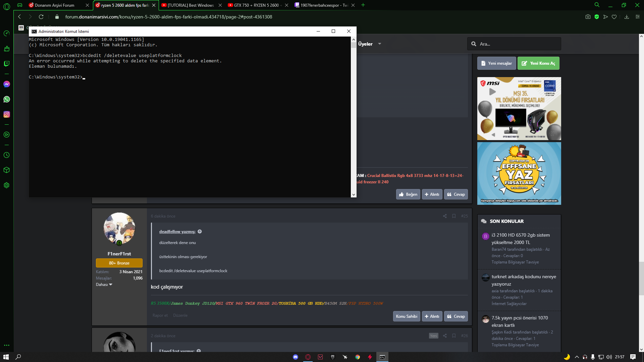Image resolution: width=644 pixels, height=362 pixels.
Task: Open Discord from the taskbar
Action: [x=296, y=357]
